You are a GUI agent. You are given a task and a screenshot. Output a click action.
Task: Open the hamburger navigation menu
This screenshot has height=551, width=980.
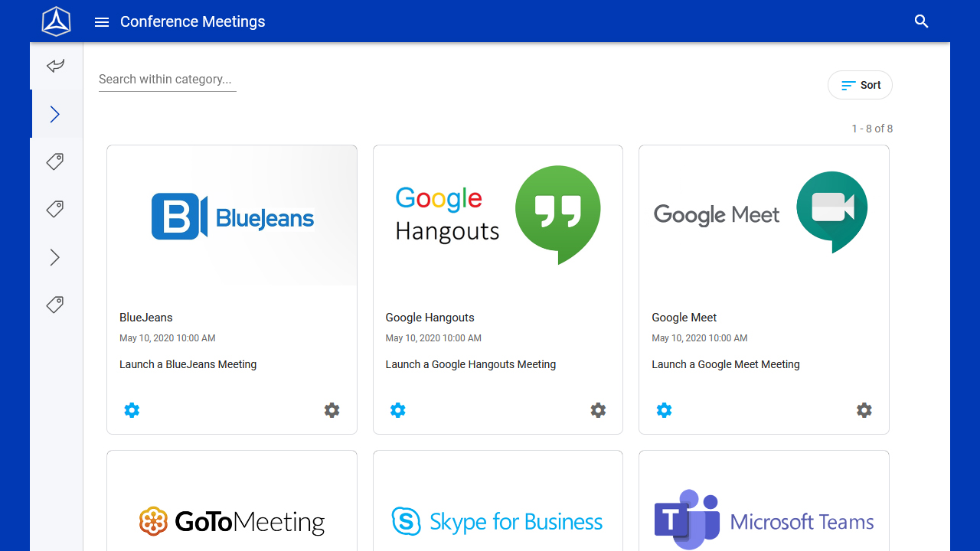click(102, 22)
